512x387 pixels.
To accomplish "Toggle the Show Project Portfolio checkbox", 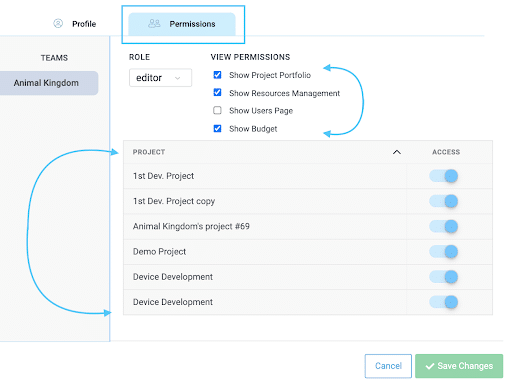I will [x=217, y=75].
